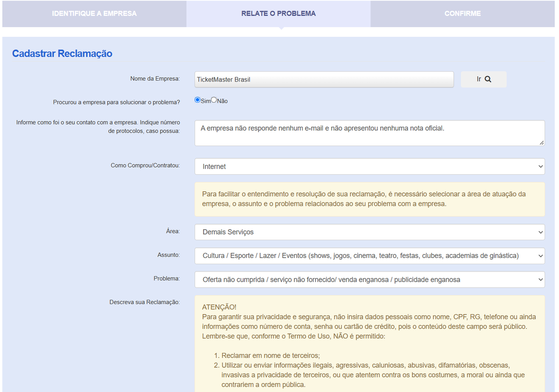Click the Problema field label
Viewport: 559px width, 392px height.
click(x=167, y=278)
